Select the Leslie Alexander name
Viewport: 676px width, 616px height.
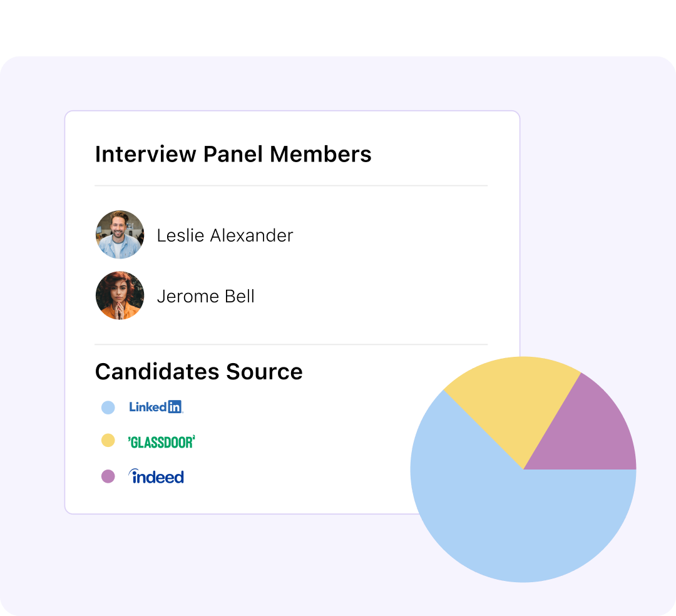click(x=225, y=235)
